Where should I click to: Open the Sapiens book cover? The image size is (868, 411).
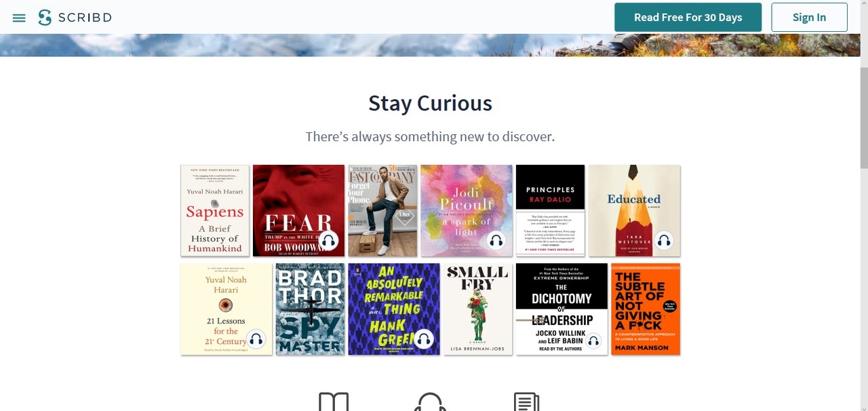point(215,210)
